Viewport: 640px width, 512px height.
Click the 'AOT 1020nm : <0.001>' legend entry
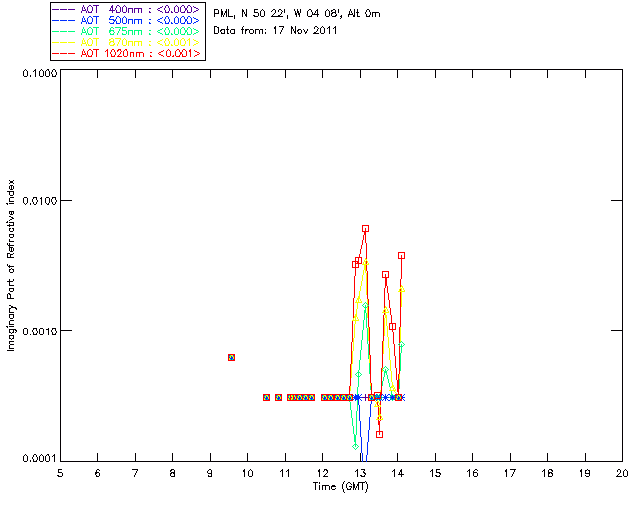pos(128,53)
